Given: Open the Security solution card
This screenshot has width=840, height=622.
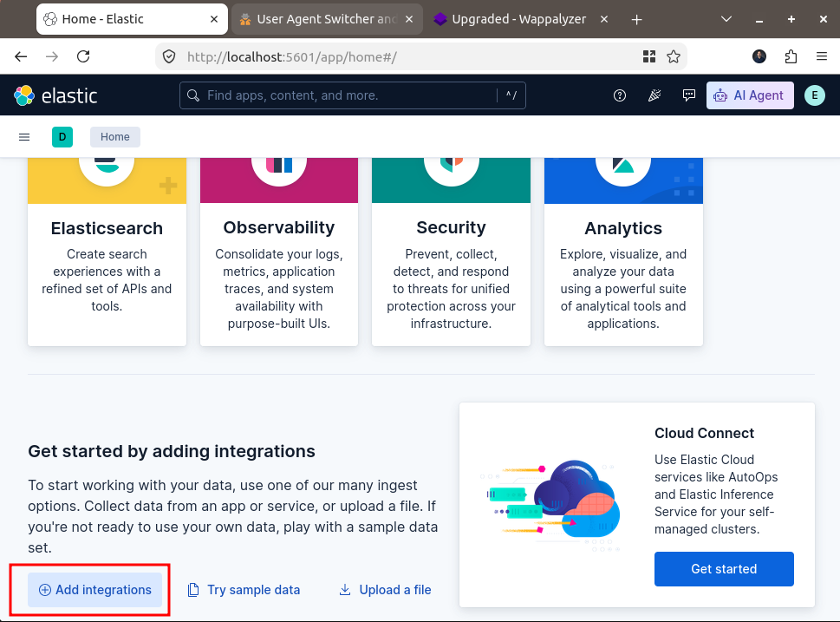Looking at the screenshot, I should coord(451,252).
